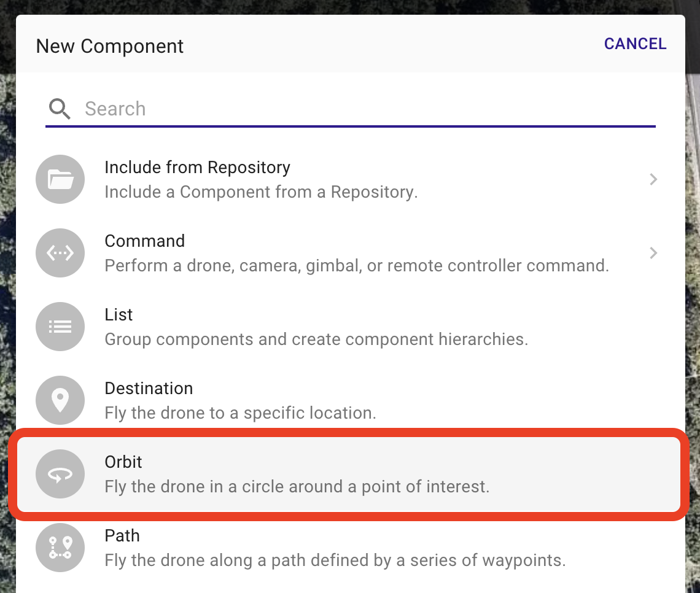The width and height of the screenshot is (700, 593).
Task: Click 'Group components and create' description text
Action: click(316, 339)
